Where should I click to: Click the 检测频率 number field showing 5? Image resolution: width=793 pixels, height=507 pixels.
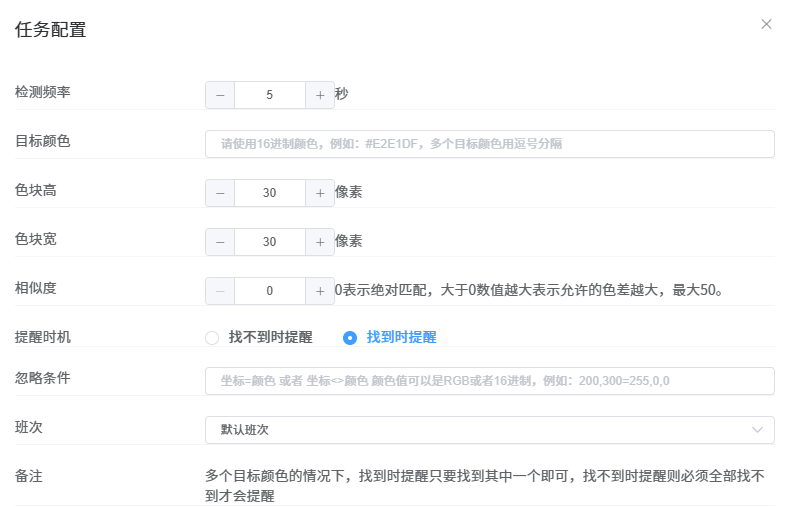pyautogui.click(x=270, y=95)
